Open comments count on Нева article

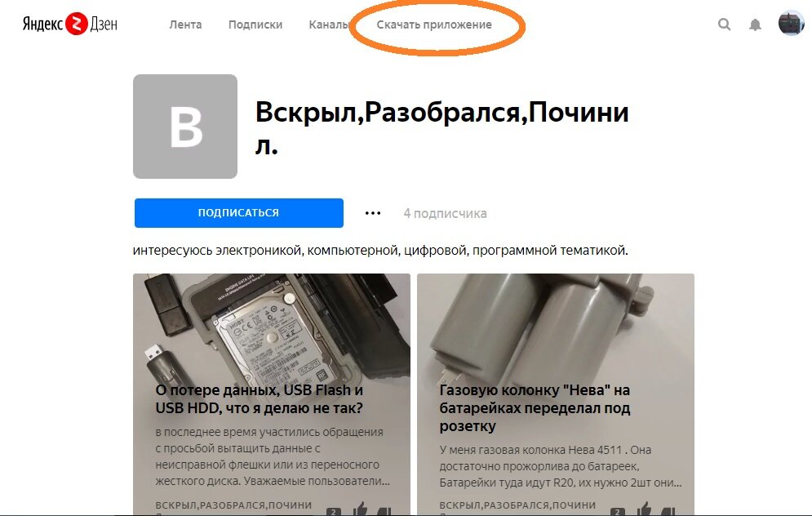[x=617, y=512]
